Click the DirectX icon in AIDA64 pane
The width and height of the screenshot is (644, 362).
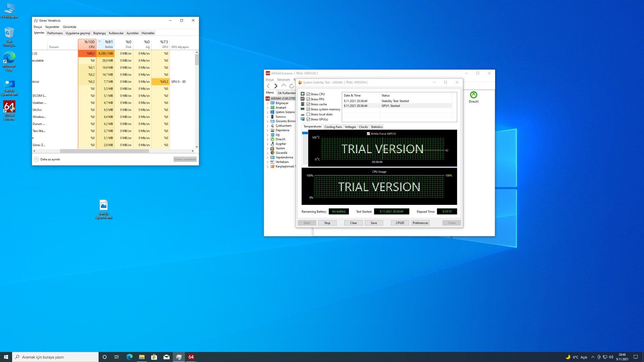point(473,95)
